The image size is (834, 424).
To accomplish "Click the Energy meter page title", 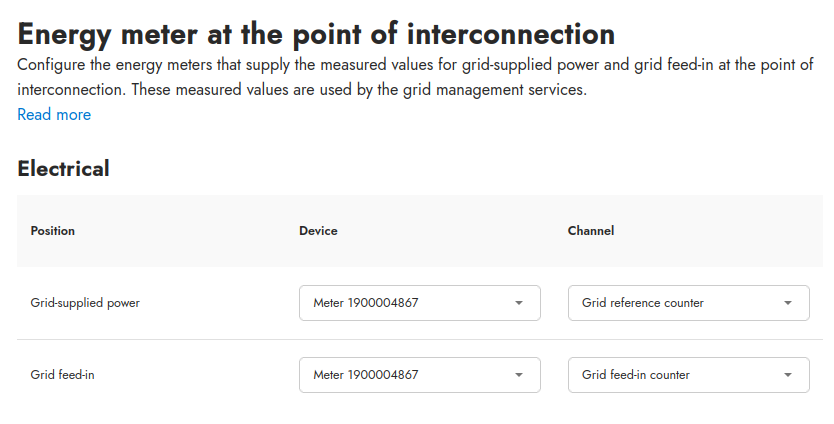I will coord(316,35).
